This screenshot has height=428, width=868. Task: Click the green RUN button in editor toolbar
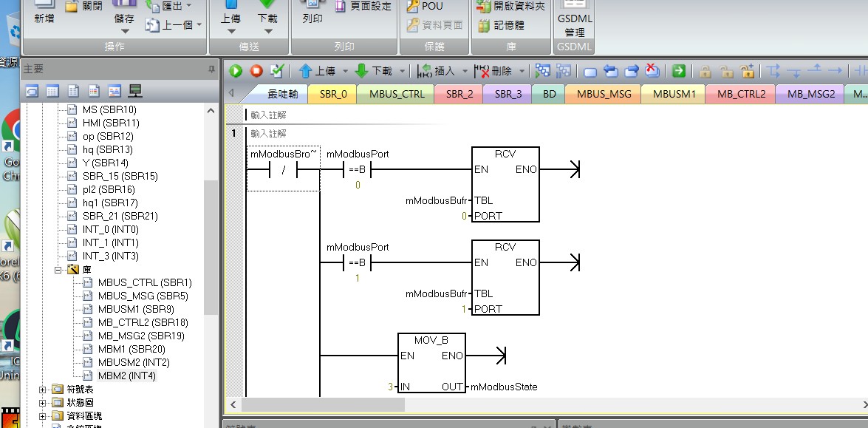click(x=236, y=71)
